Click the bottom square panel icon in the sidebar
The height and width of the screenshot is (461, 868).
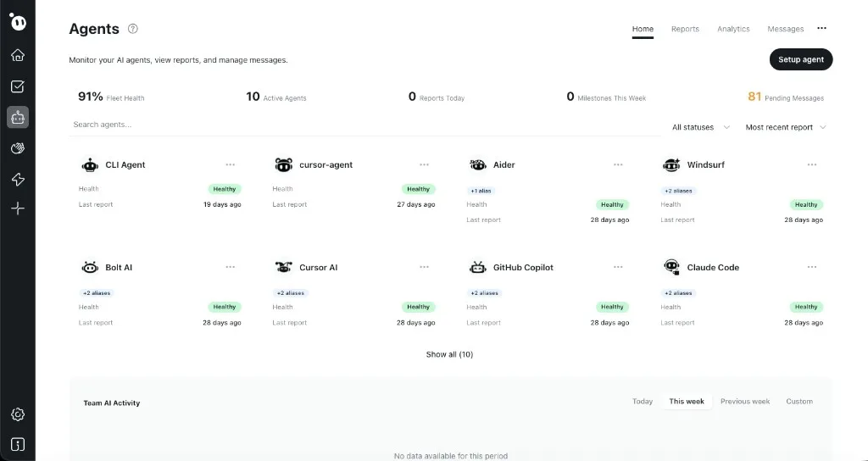coord(18,445)
